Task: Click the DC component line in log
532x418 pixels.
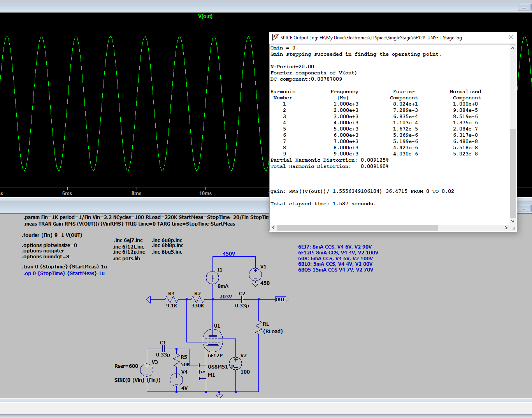Action: [x=306, y=79]
